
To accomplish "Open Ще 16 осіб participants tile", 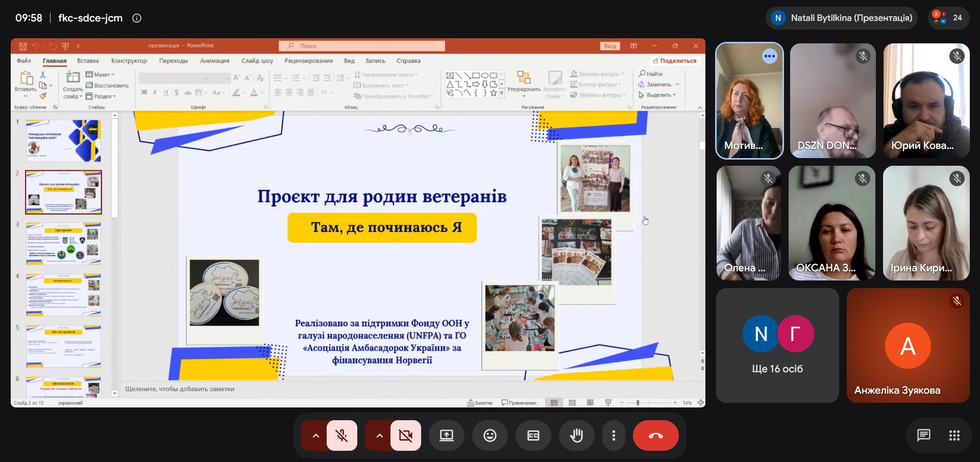I will pyautogui.click(x=777, y=345).
